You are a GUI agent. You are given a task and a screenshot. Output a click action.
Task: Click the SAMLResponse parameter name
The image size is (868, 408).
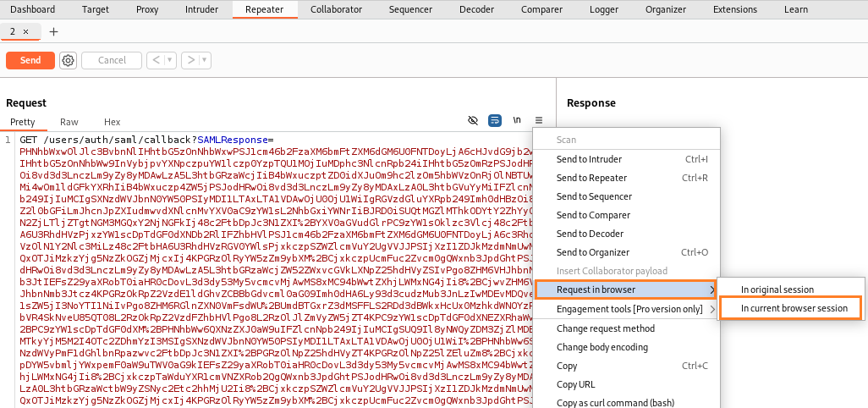click(232, 140)
